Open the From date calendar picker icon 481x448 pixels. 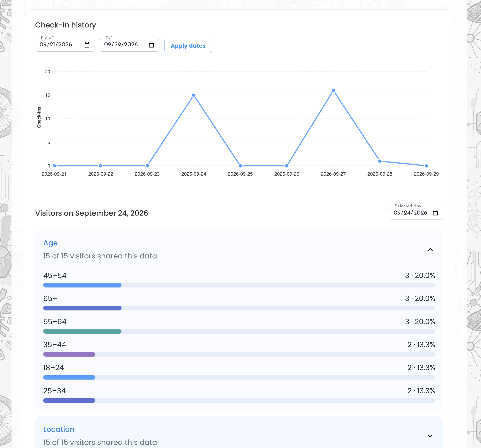pos(87,45)
